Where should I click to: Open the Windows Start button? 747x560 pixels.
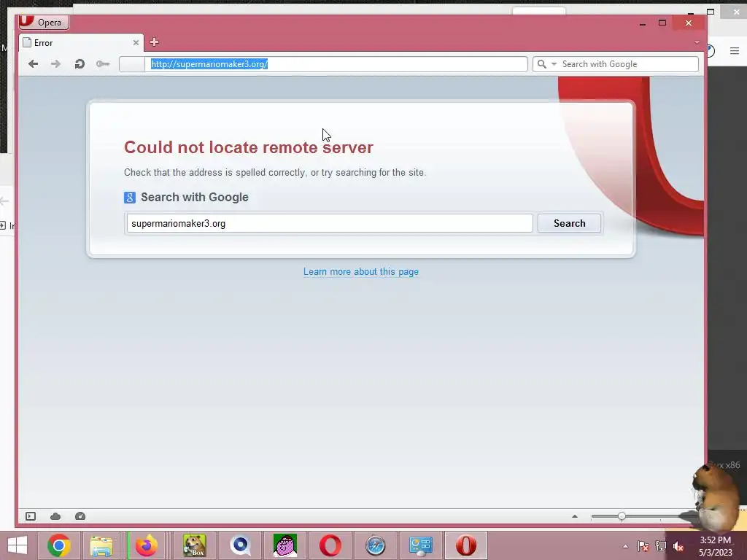(x=18, y=545)
